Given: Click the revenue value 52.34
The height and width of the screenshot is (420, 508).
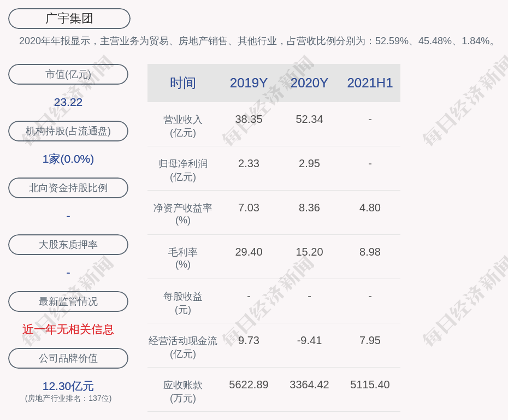Looking at the screenshot, I should (309, 119).
